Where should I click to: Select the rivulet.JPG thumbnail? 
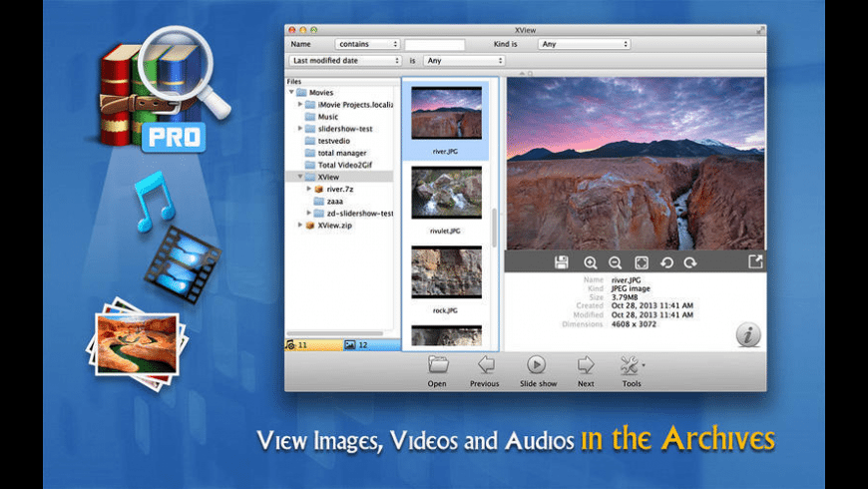[x=446, y=193]
